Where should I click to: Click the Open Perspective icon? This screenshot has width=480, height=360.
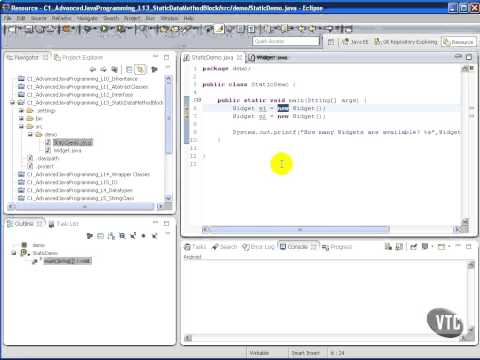click(331, 42)
